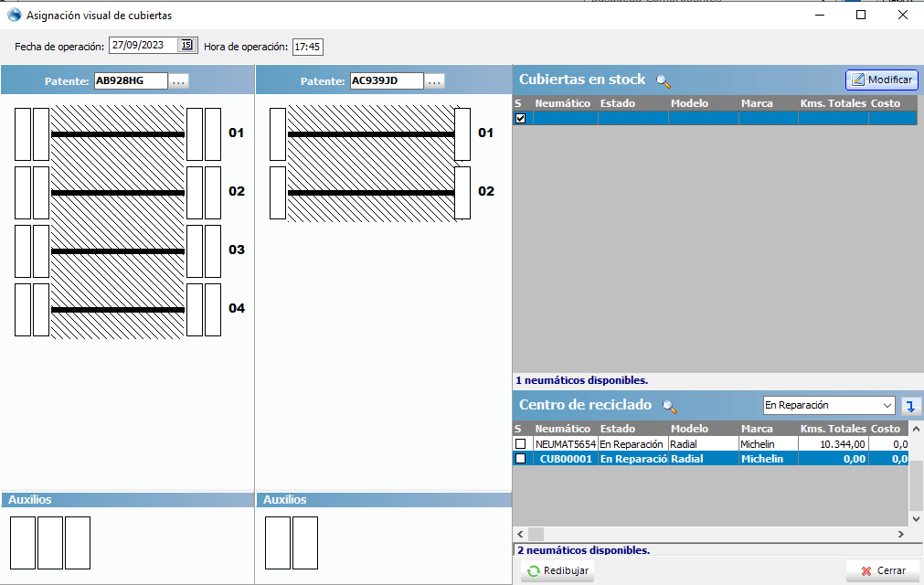
Task: Click the search magnifier beside Cubiertas en stock
Action: coord(664,80)
